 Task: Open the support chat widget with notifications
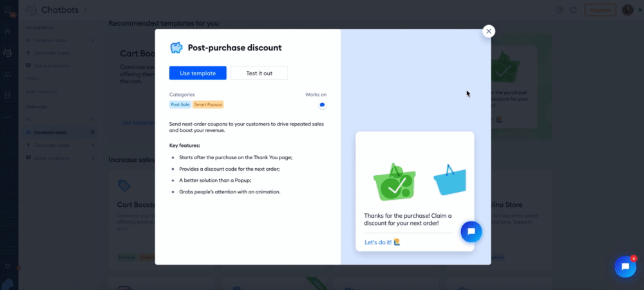point(625,267)
